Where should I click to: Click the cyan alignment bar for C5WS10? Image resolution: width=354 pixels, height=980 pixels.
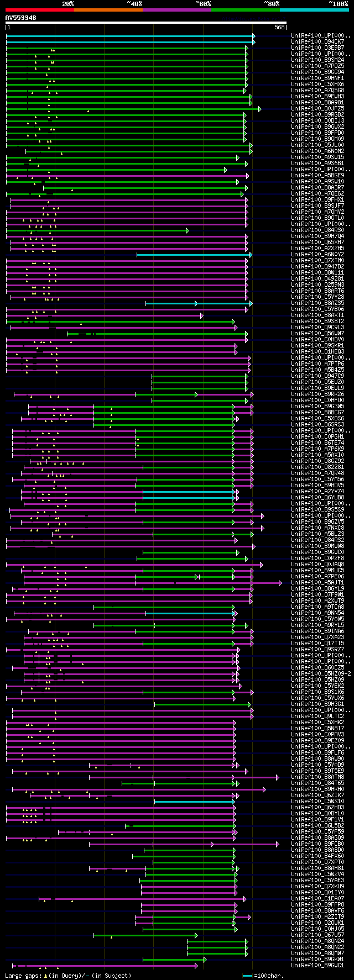pyautogui.click(x=195, y=802)
